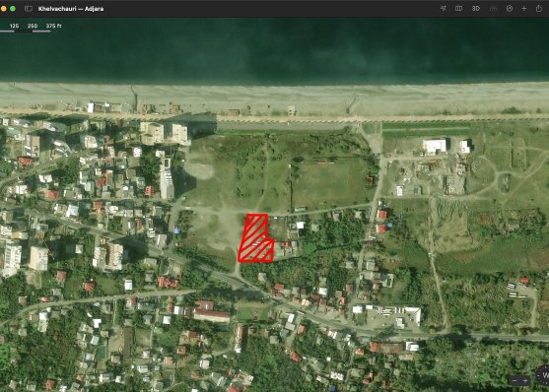Viewport: 549px width, 392px height.
Task: Click the dark sea area on map
Action: click(274, 49)
